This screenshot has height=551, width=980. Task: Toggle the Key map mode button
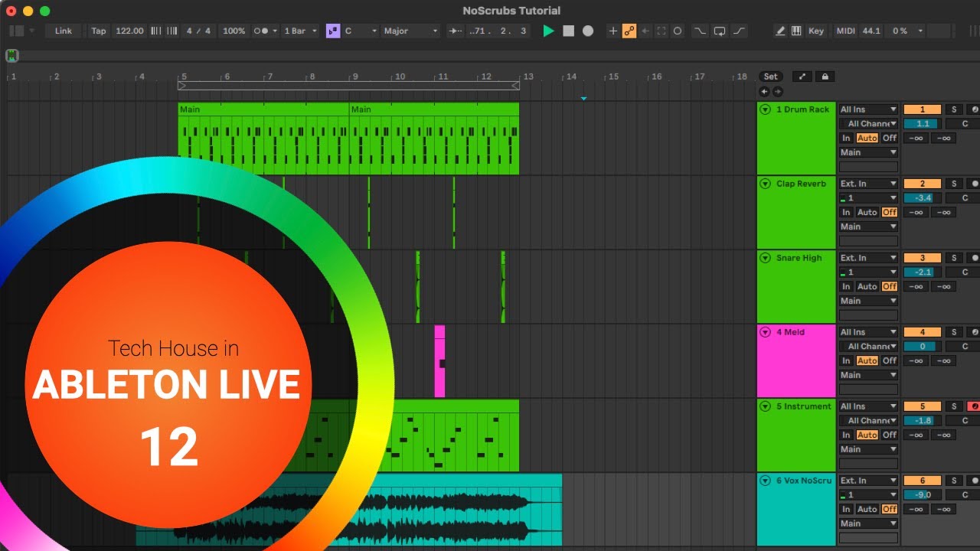pos(816,31)
